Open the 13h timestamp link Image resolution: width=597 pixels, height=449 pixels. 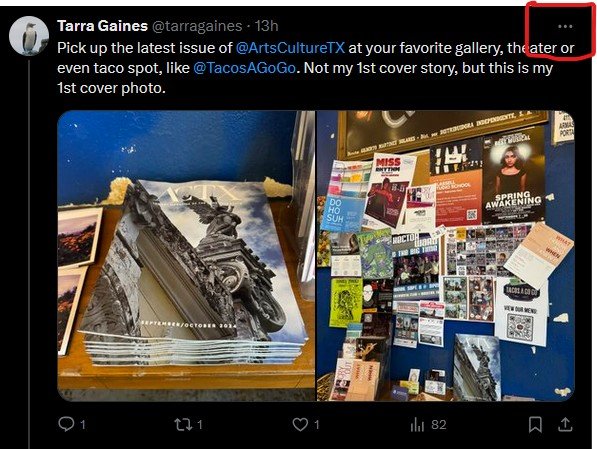267,26
